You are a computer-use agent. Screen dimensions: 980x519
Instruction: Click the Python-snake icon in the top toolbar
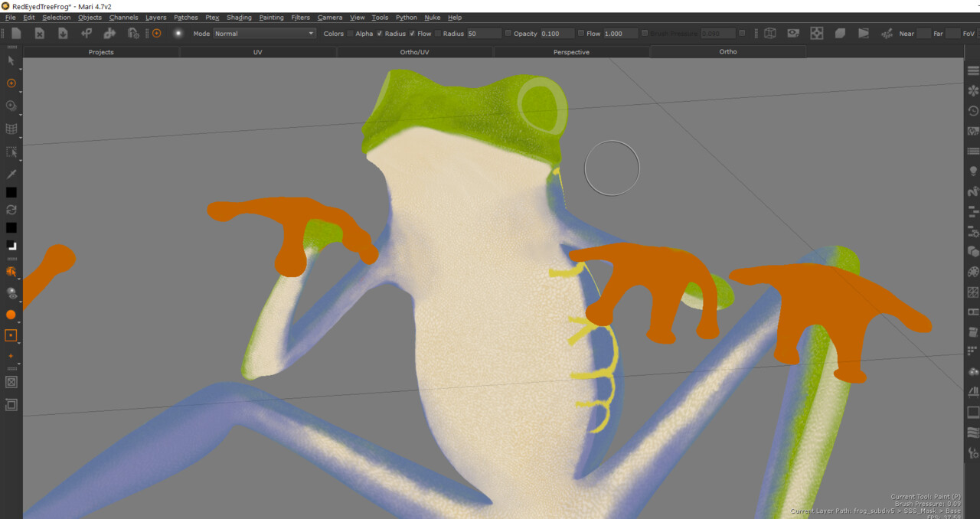pyautogui.click(x=87, y=34)
